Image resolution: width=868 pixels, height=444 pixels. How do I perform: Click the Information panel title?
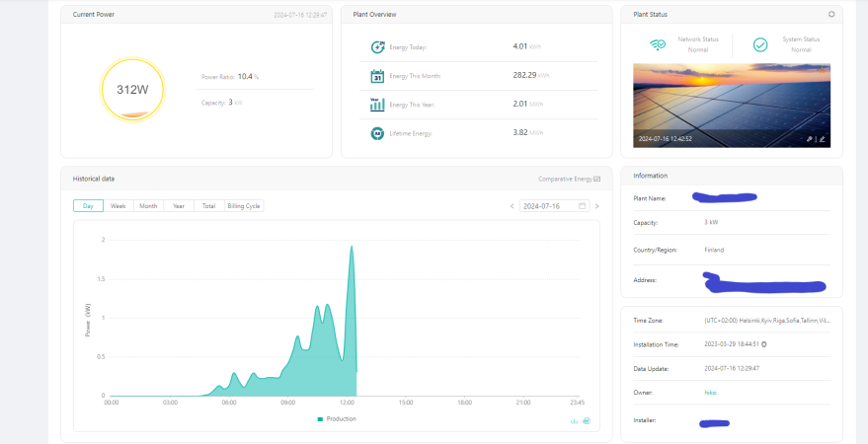tap(651, 176)
